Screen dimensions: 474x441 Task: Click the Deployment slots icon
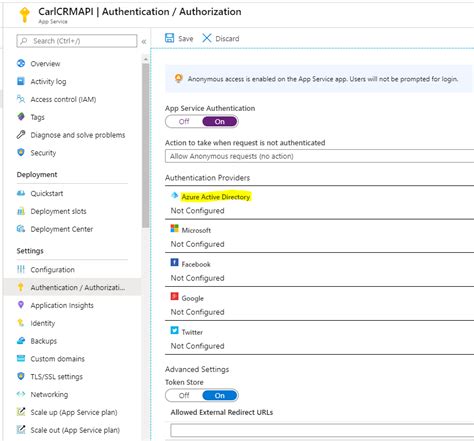click(x=21, y=211)
